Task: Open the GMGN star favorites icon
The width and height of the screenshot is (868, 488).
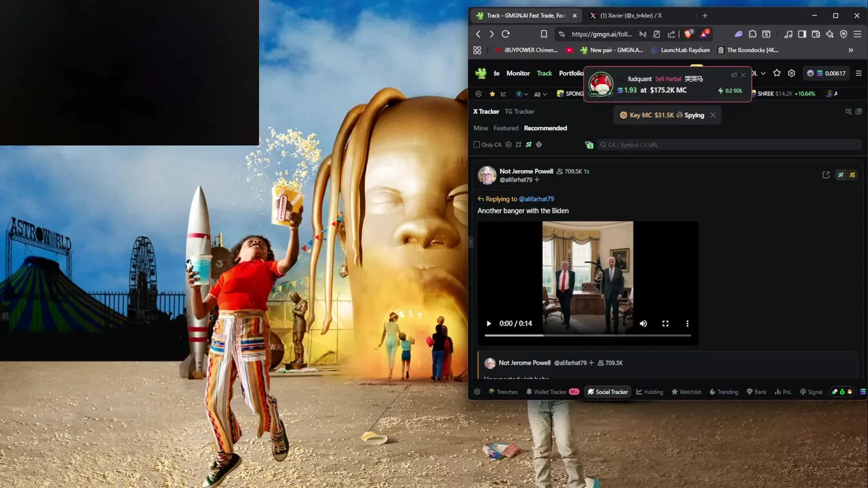Action: (777, 73)
